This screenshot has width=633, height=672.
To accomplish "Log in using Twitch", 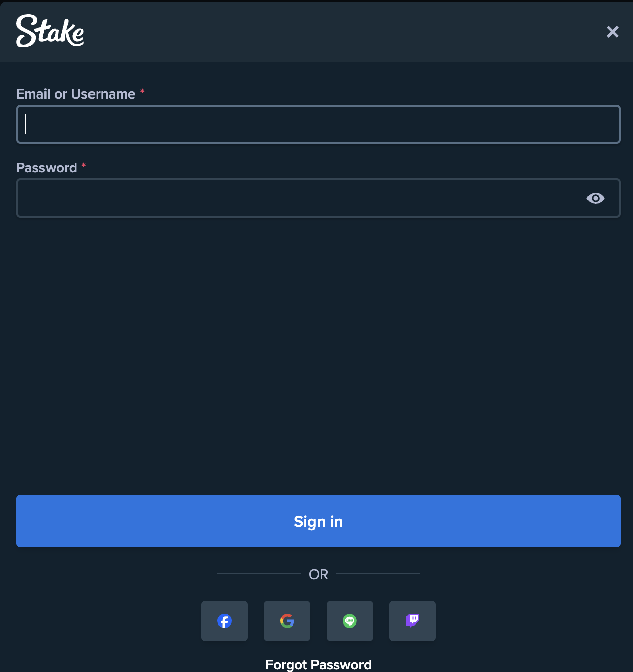I will point(413,621).
